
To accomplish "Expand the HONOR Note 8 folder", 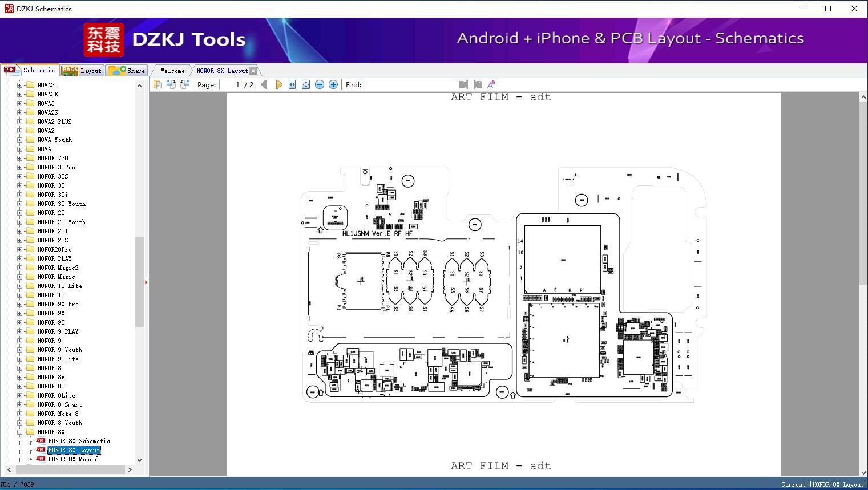I will [x=20, y=414].
